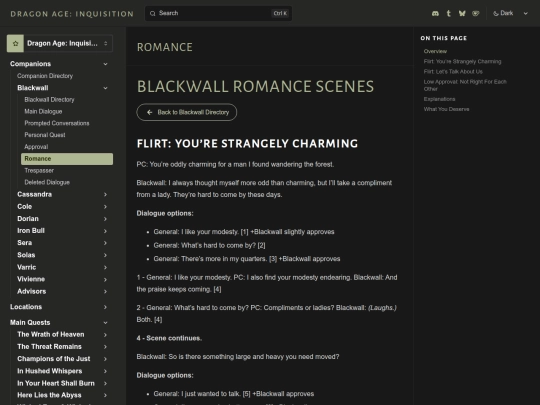Expand the Vivienne section chevron

click(105, 280)
